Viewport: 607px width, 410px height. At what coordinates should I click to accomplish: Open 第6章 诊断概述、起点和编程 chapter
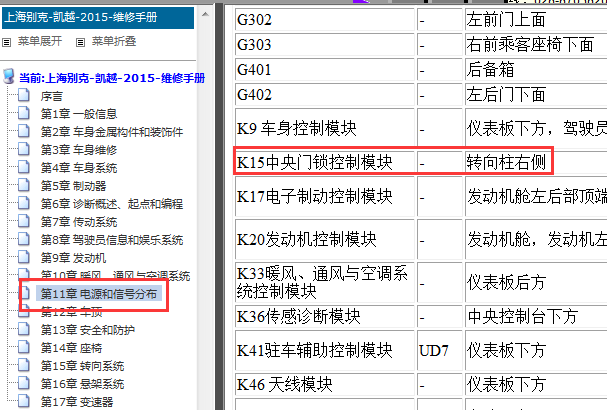click(x=111, y=204)
